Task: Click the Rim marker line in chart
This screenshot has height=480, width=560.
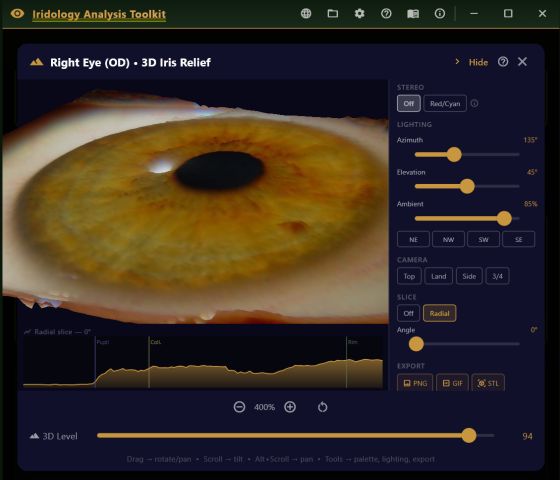Action: click(346, 362)
